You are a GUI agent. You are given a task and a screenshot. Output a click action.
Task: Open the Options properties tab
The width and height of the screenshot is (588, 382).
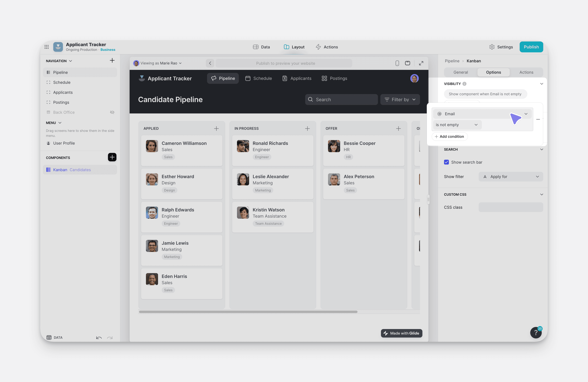(493, 72)
